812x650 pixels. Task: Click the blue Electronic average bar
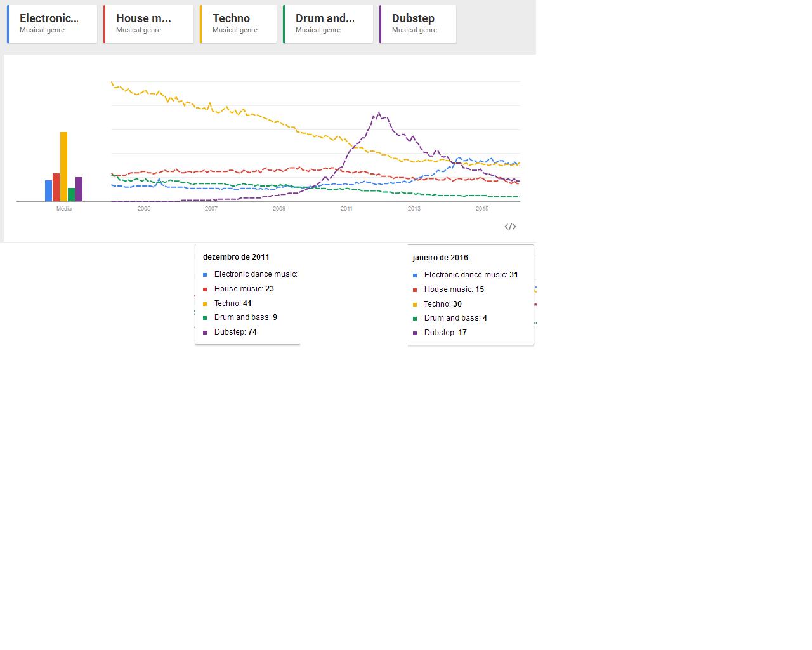[48, 190]
